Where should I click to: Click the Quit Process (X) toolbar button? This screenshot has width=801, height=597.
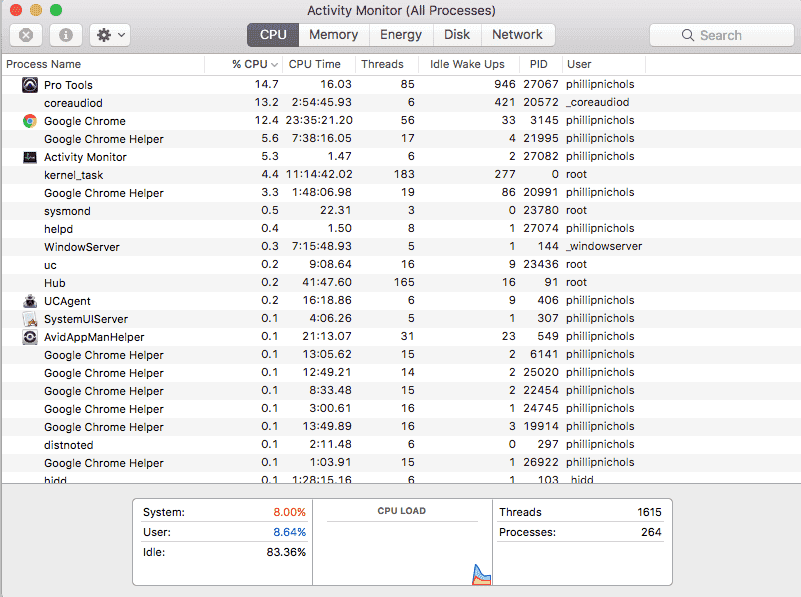(26, 35)
